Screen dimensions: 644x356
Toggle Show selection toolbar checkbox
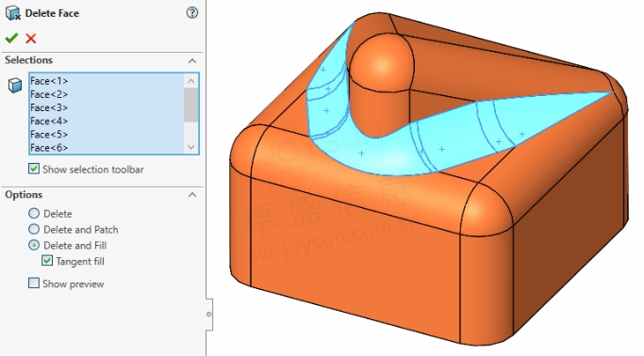pos(34,169)
